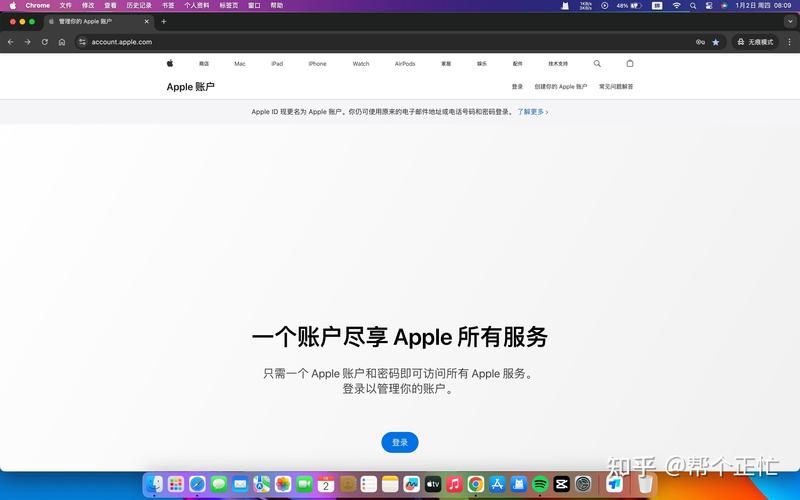800x500 pixels.
Task: Open the Mail app in the dock
Action: coord(240,484)
